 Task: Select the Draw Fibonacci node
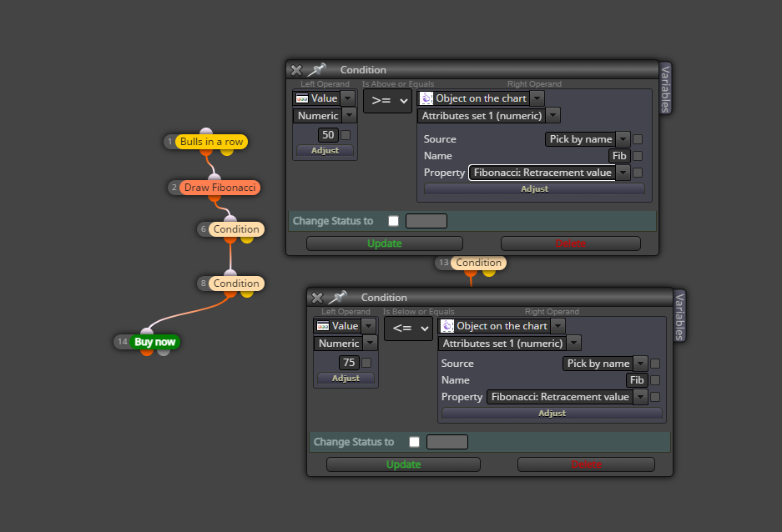pos(220,188)
